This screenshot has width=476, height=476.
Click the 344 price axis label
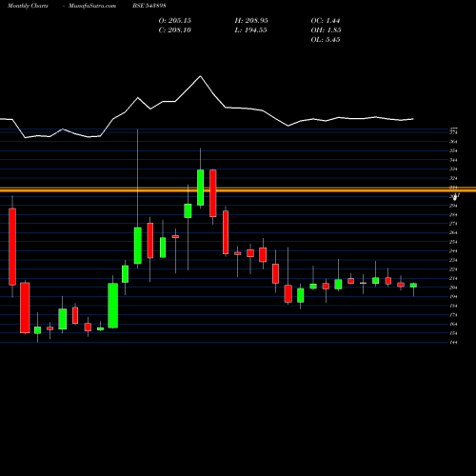(453, 160)
